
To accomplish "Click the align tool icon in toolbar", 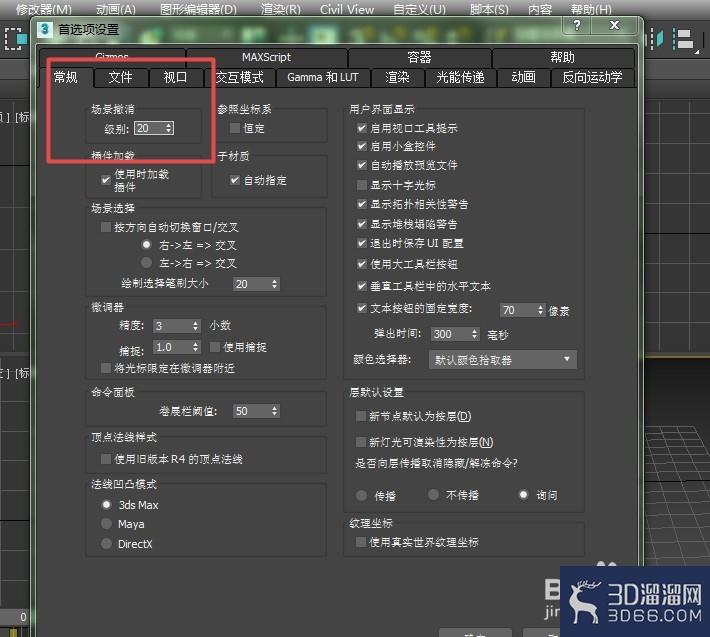I will pyautogui.click(x=684, y=40).
